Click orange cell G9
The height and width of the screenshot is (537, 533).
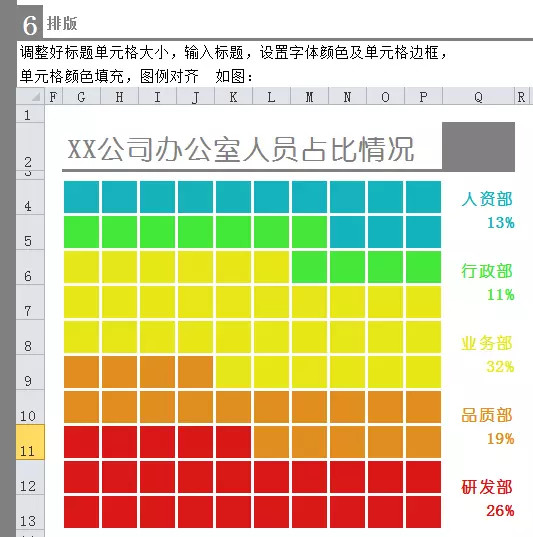click(82, 372)
